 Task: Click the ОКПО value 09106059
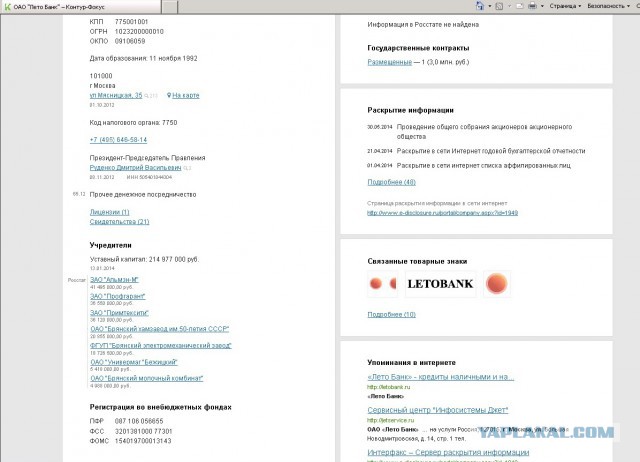click(x=130, y=41)
